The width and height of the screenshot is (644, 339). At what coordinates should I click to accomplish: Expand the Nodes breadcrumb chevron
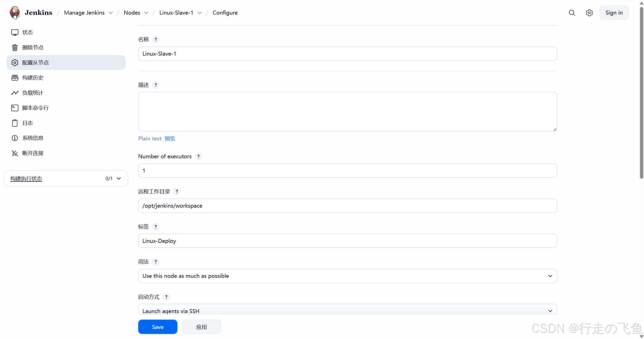pos(146,13)
